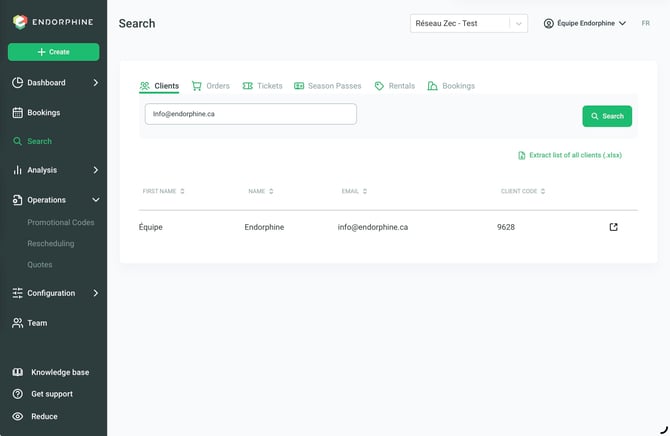
Task: Click the Endorphine logo icon
Action: click(x=20, y=22)
